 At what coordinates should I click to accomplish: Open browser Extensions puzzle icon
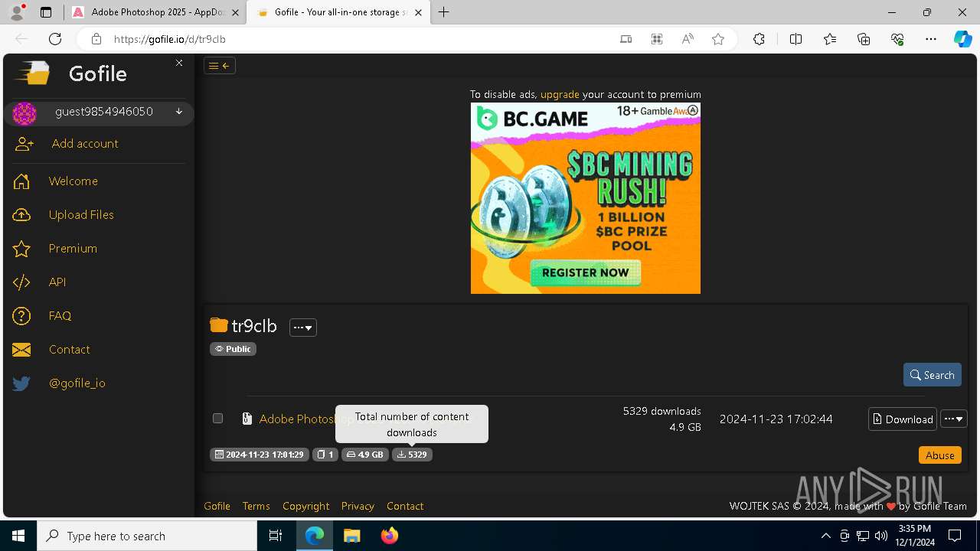pos(759,39)
